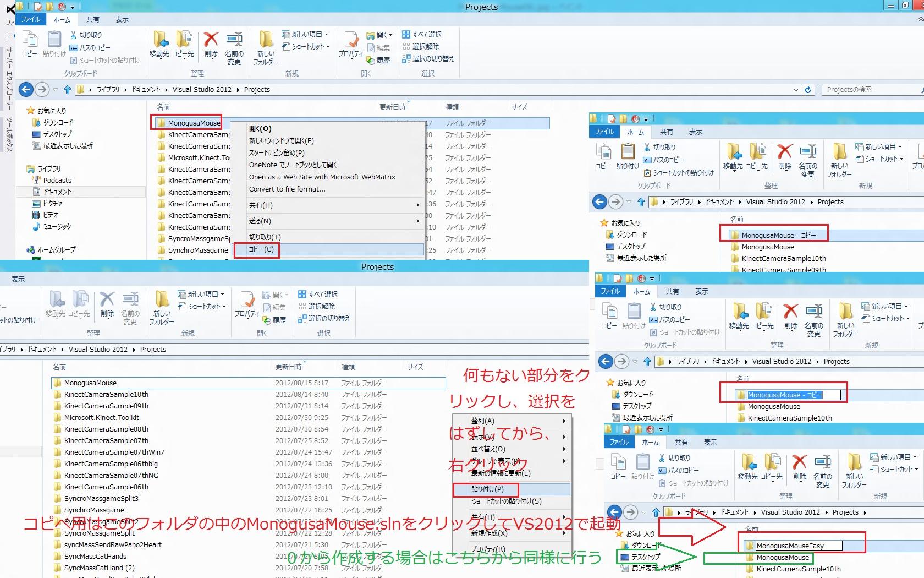Click 選択の切り替え in the top-left window ribbon
This screenshot has height=578, width=924.
click(x=428, y=58)
